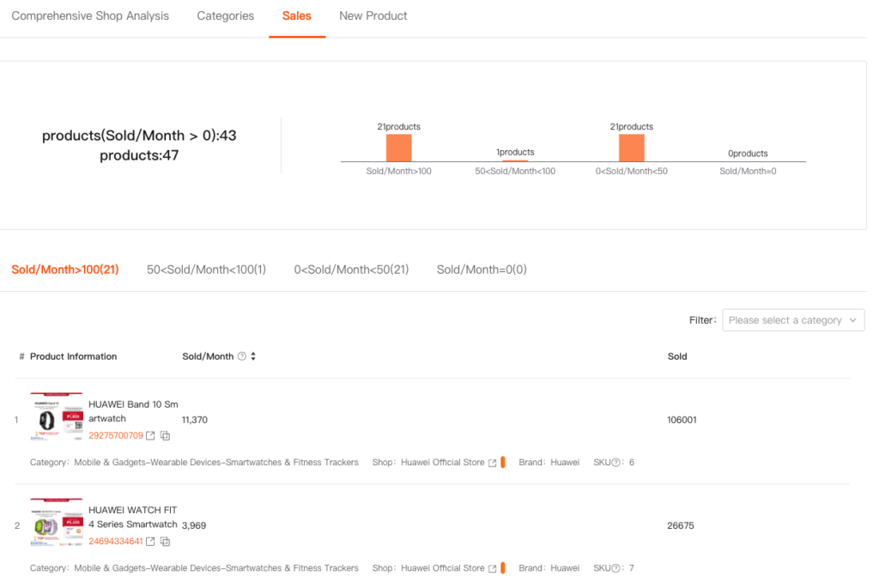Show products with 0<Sold/Month<50(21)
Screen dimensions: 879x588
pos(351,270)
